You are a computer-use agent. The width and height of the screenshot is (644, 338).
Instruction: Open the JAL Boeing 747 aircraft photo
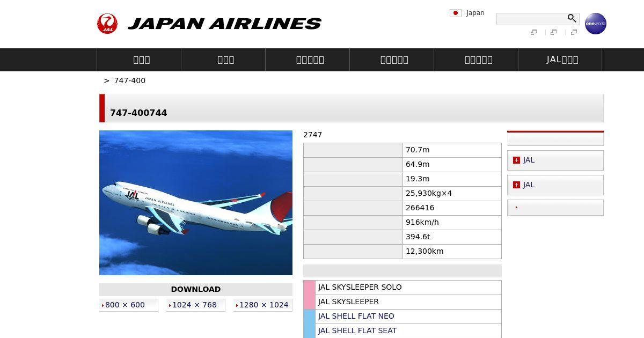[196, 203]
